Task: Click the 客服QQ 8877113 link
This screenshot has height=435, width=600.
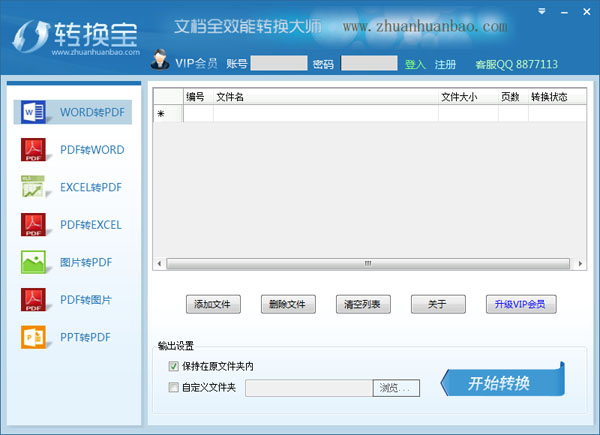Action: (516, 64)
